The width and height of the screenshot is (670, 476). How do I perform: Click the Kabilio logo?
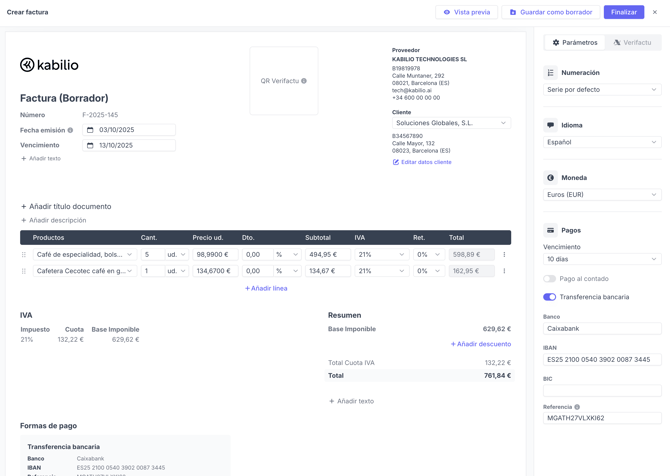point(49,65)
